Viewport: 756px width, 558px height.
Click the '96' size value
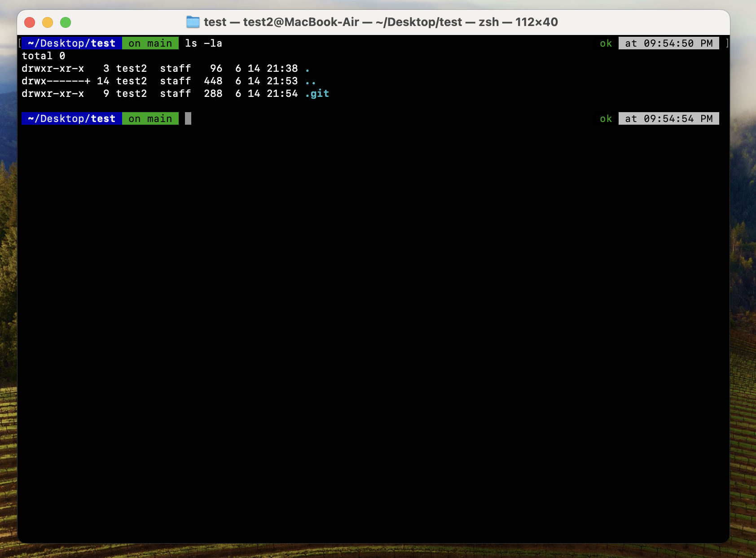click(216, 69)
